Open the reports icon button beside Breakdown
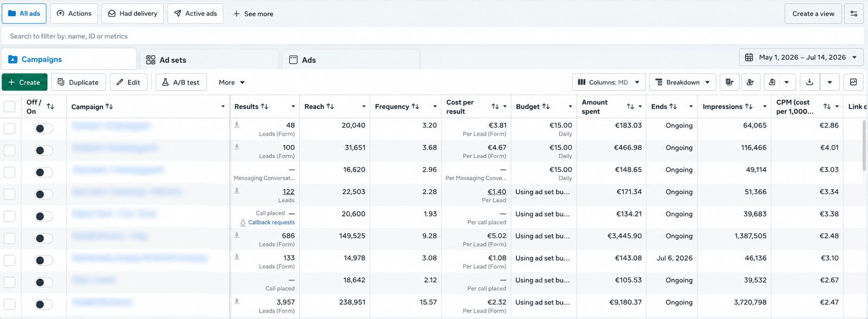 (730, 82)
